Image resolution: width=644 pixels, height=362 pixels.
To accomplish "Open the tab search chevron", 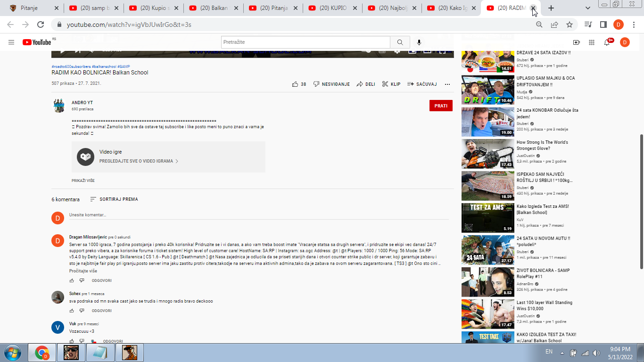I will (588, 8).
